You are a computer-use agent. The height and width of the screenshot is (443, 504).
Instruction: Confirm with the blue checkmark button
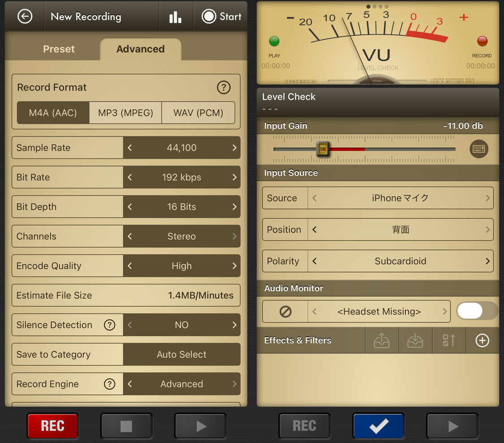tap(379, 426)
